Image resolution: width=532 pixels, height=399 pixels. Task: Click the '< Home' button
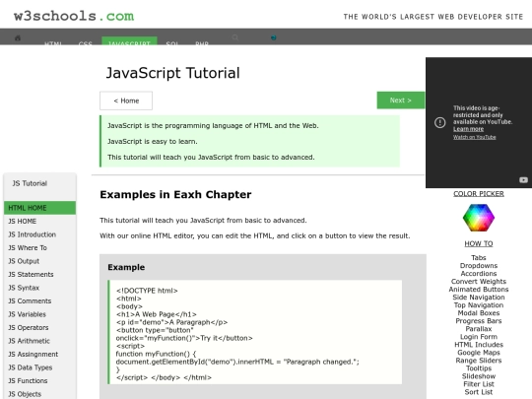coord(126,100)
